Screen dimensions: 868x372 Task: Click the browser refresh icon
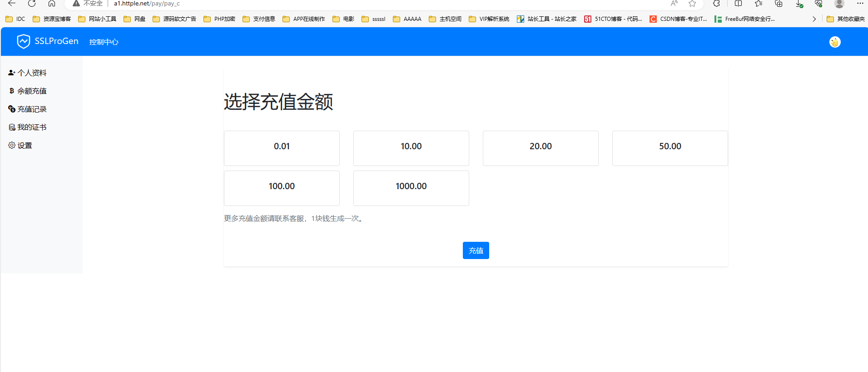pos(32,4)
